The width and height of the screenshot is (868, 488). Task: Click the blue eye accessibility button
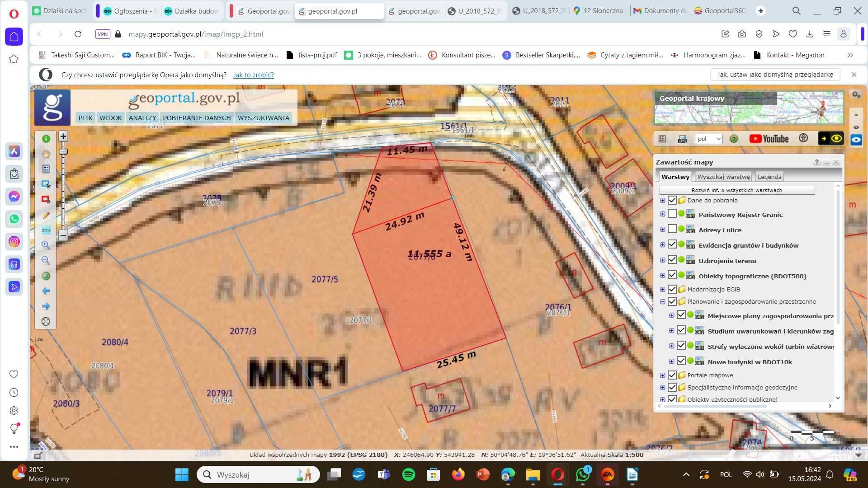pyautogui.click(x=856, y=140)
